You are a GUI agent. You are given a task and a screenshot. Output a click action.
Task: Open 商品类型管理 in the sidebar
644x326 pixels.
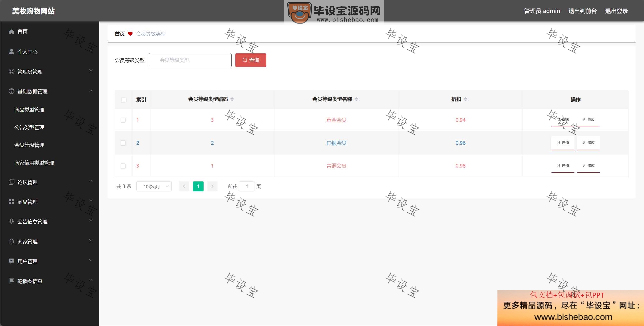(x=29, y=110)
